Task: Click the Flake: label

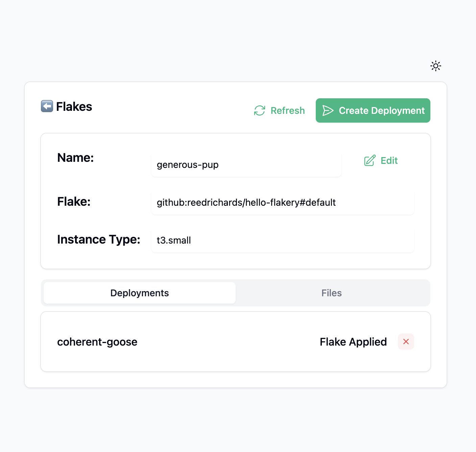Action: click(74, 202)
